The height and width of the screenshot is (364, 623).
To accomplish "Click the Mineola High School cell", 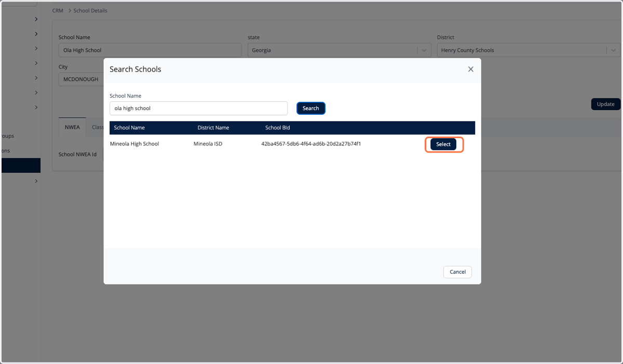I will click(134, 144).
